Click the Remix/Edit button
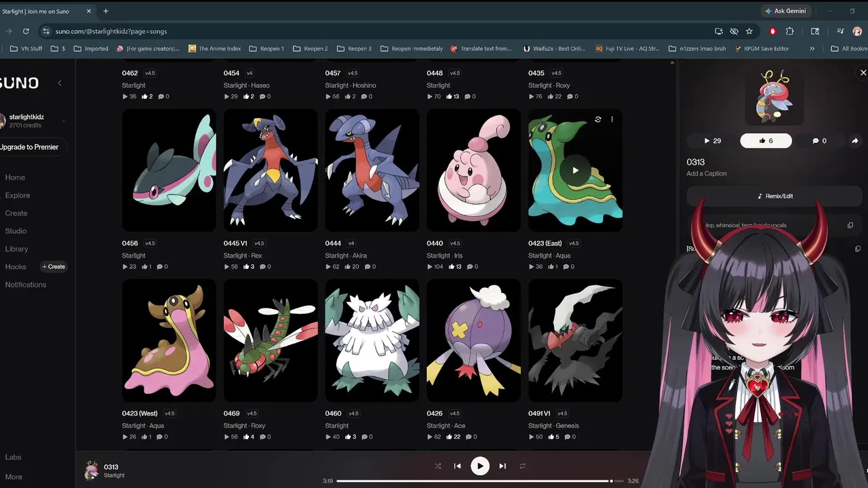This screenshot has width=868, height=488. click(x=774, y=196)
